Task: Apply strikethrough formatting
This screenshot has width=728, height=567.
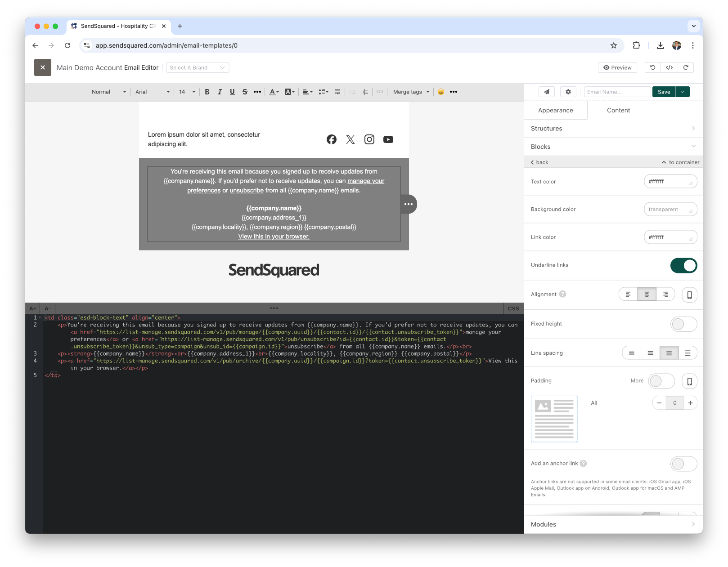Action: 245,92
